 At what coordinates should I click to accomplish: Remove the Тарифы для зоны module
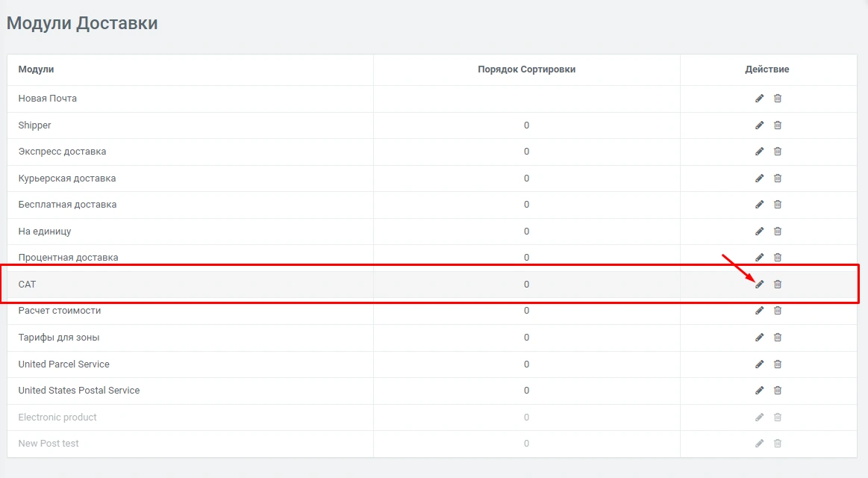777,338
